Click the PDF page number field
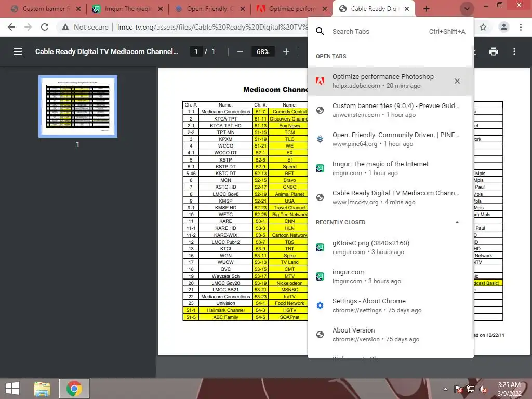The image size is (532, 399). pyautogui.click(x=196, y=51)
